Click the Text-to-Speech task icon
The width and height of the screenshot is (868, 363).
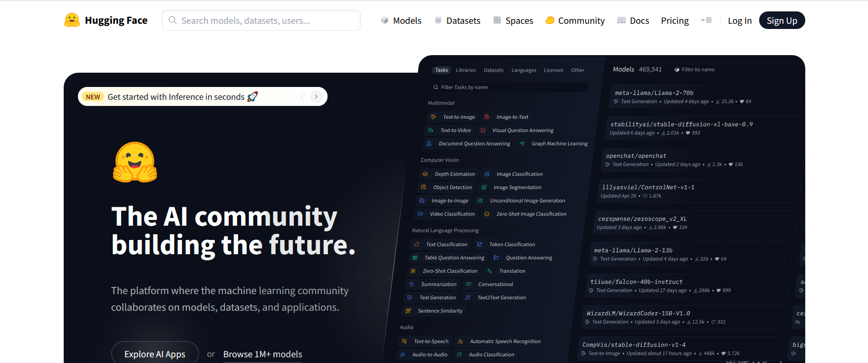coord(405,341)
